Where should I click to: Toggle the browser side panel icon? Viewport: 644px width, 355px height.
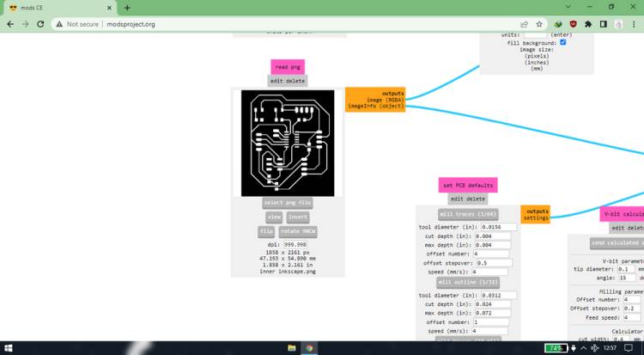click(604, 24)
